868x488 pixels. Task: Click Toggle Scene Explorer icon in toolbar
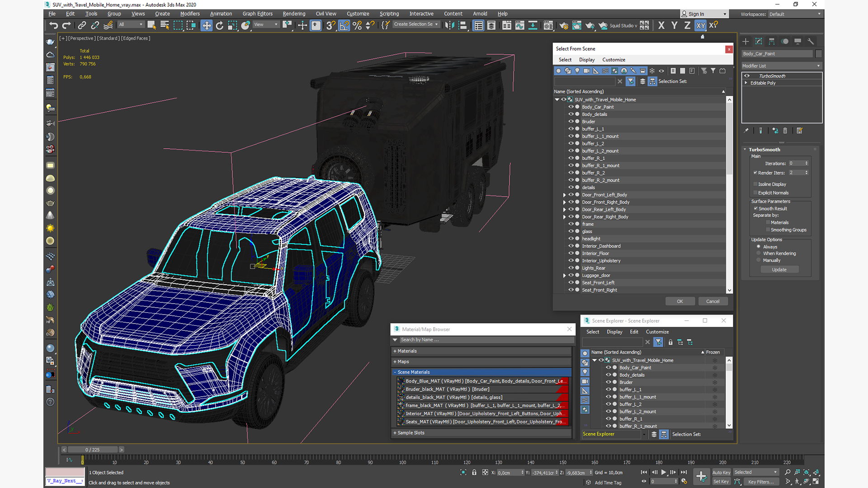pos(479,25)
